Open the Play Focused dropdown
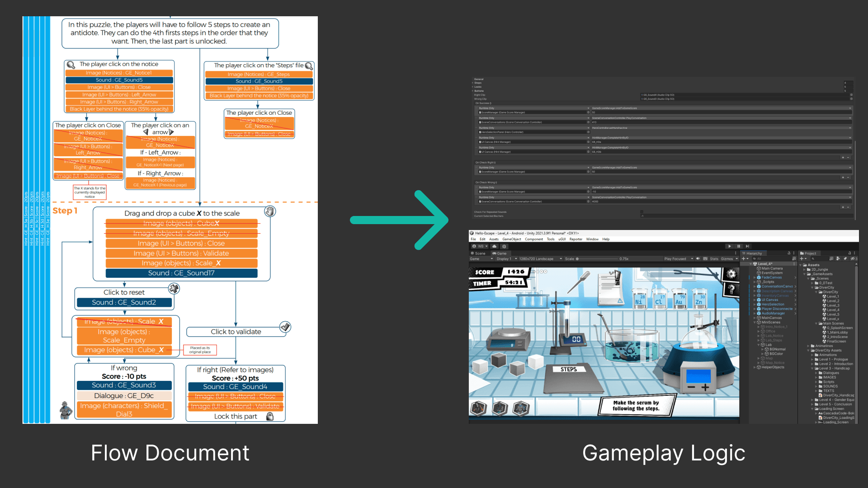The height and width of the screenshot is (488, 868). click(x=679, y=259)
